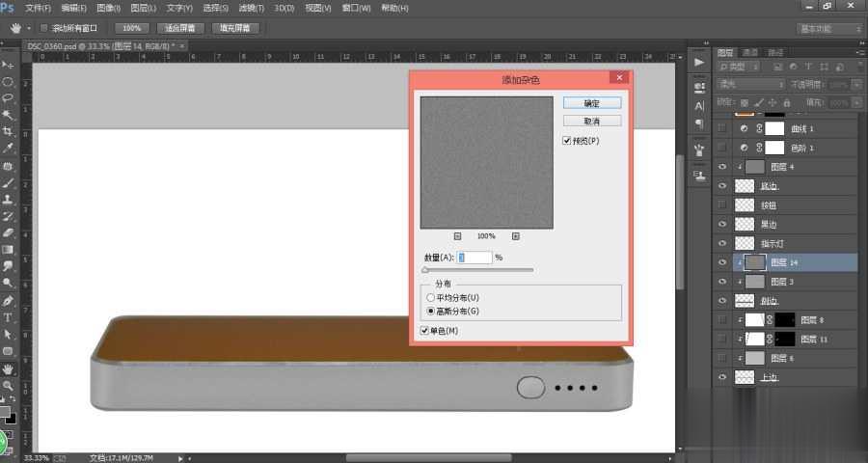Click the 填充屏幕 fill screen button
Screen dimensions: 868x463
[x=235, y=28]
